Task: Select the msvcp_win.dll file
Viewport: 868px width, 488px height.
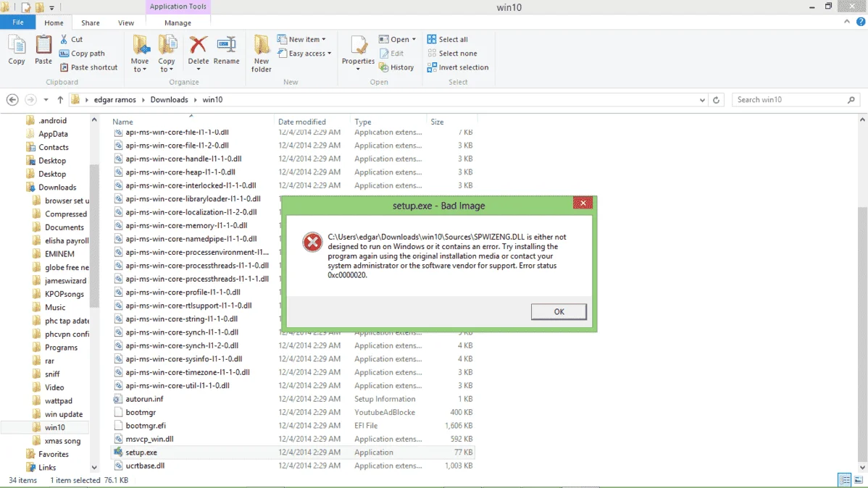Action: [x=292, y=439]
